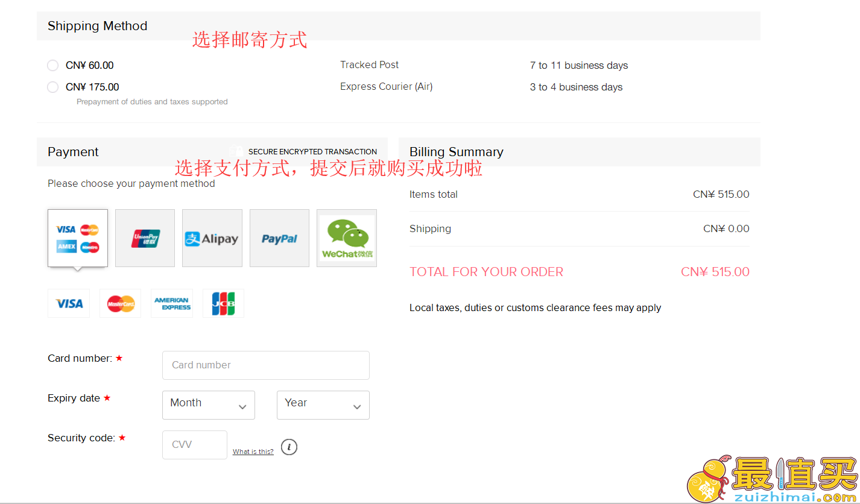The height and width of the screenshot is (504, 860).
Task: Open the expiry Month dropdown
Action: point(209,405)
